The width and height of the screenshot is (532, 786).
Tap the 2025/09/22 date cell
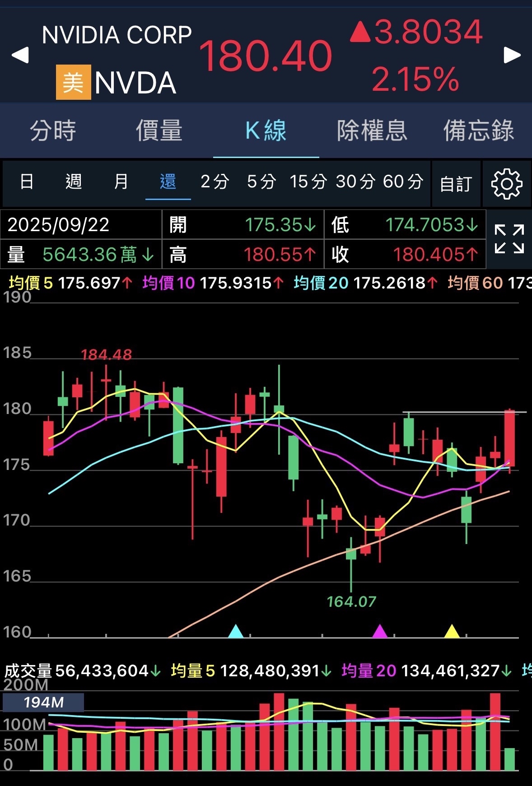click(x=81, y=224)
